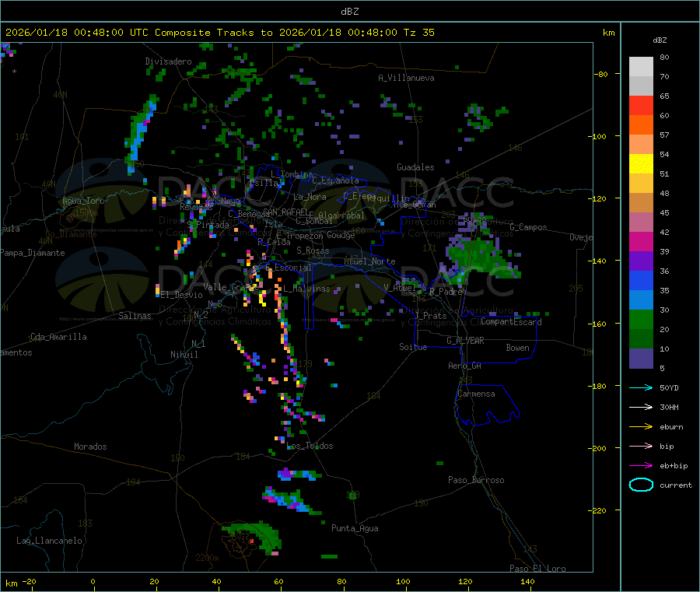The image size is (700, 592).
Task: Click the tan 48–45 dBZ swatch
Action: pos(641,203)
